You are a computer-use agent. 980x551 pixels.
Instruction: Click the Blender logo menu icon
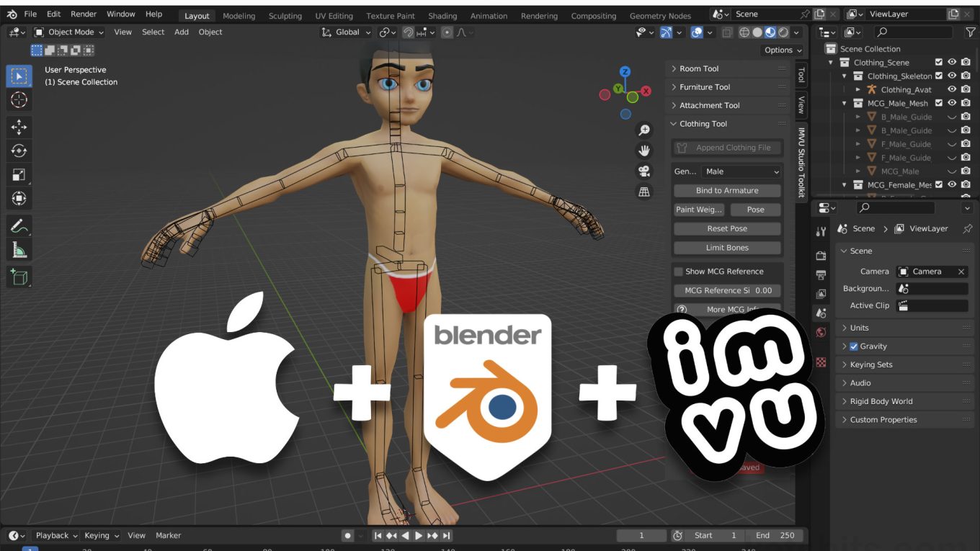coord(12,14)
